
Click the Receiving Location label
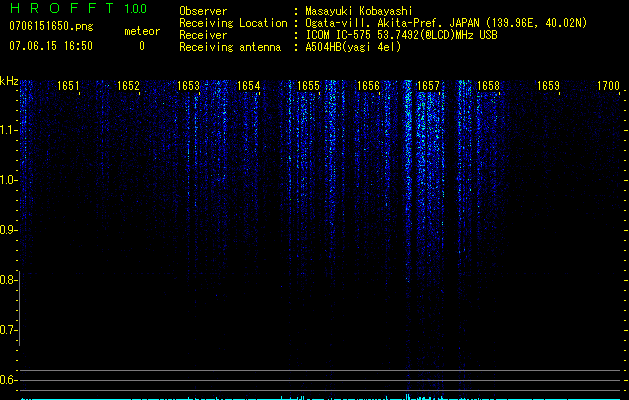click(x=233, y=23)
